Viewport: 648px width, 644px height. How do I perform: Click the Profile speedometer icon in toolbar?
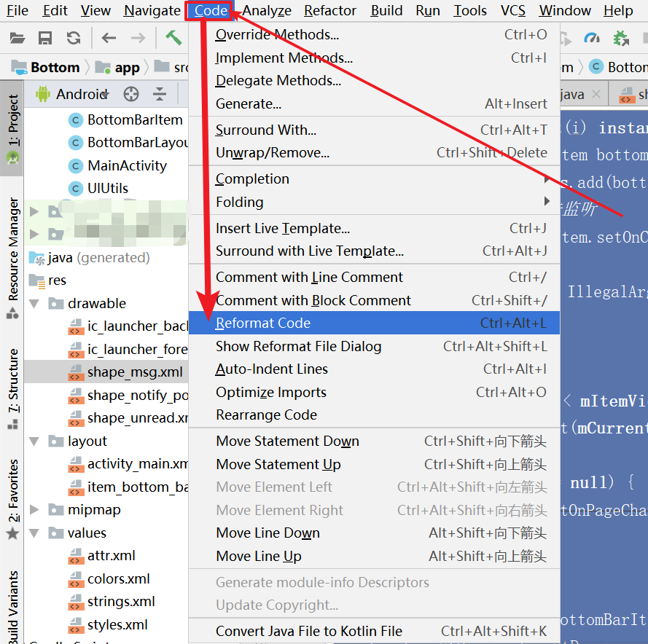[592, 39]
